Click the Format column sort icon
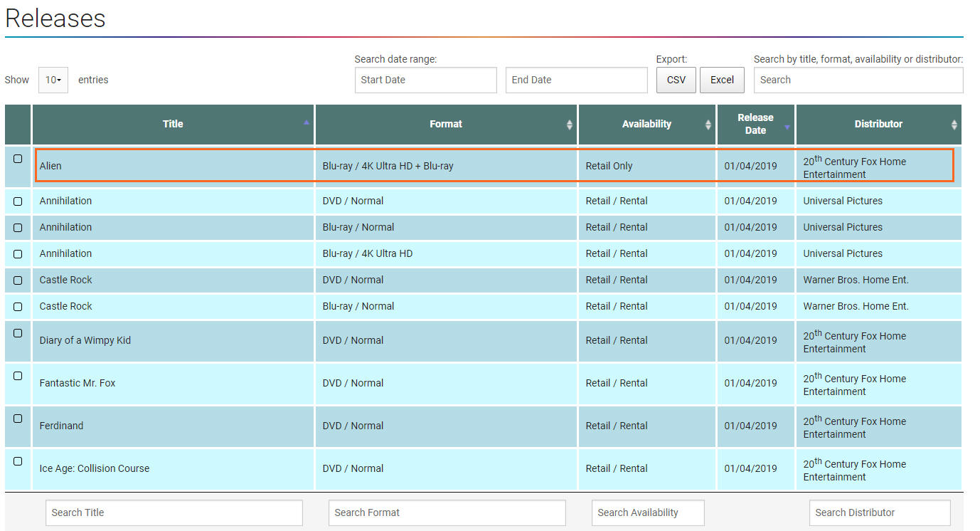980x531 pixels. 569,125
